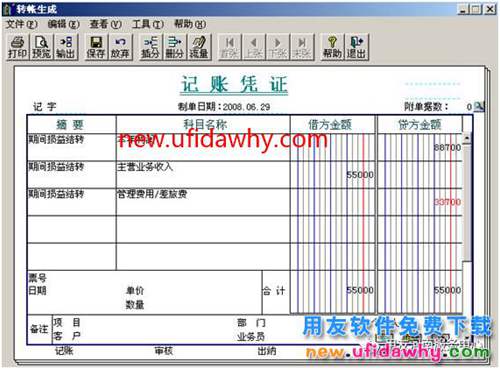Exit via the 退出 toolbar icon
The width and height of the screenshot is (500, 369).
357,47
